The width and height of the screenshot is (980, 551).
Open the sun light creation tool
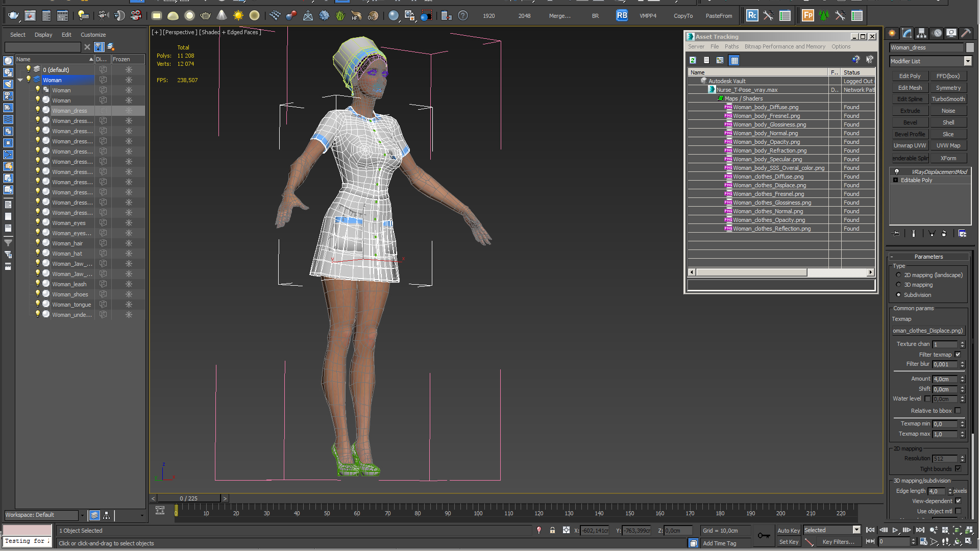[238, 16]
